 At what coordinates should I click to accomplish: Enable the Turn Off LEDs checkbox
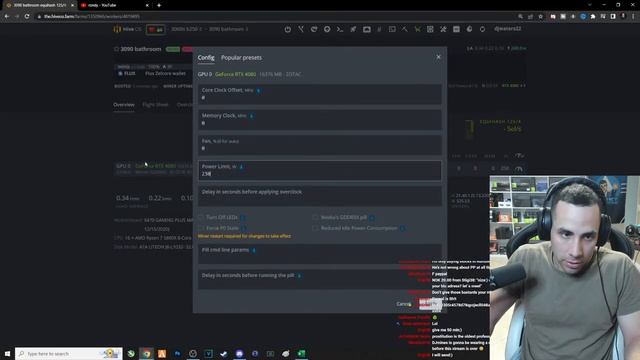click(201, 217)
